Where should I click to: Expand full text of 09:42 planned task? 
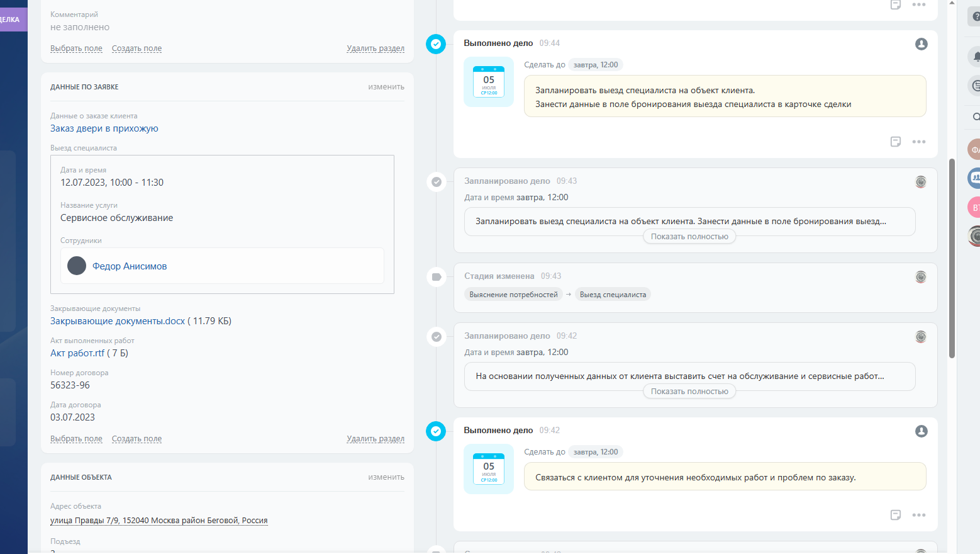coord(689,392)
